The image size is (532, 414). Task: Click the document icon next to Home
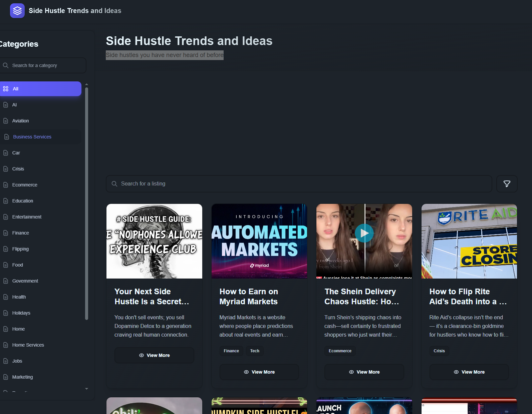tap(6, 329)
